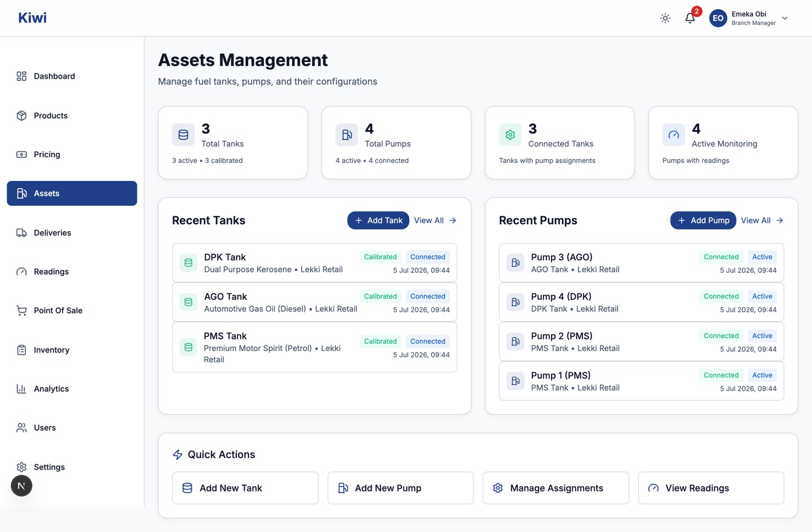
Task: Click the Dashboard grid icon
Action: (21, 76)
